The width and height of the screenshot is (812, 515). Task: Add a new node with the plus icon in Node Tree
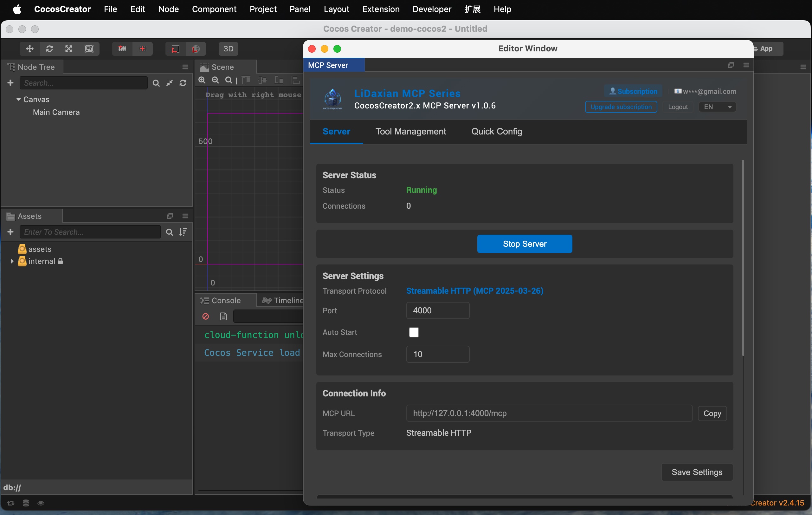(x=10, y=83)
